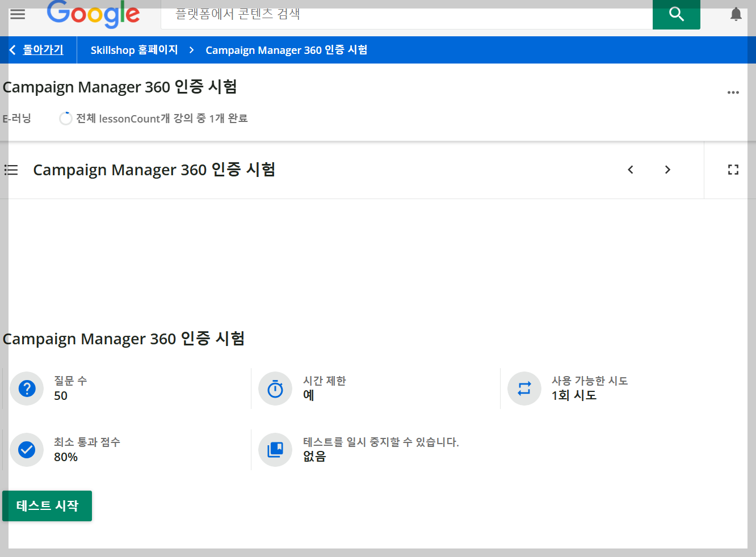Click the time limit stopwatch icon
This screenshot has height=557, width=756.
click(275, 389)
